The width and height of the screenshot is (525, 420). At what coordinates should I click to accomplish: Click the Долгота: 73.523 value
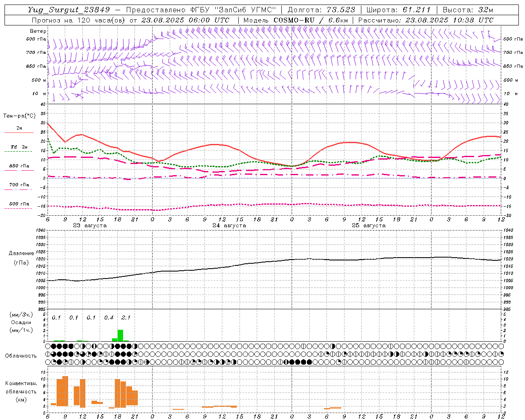coord(322,10)
